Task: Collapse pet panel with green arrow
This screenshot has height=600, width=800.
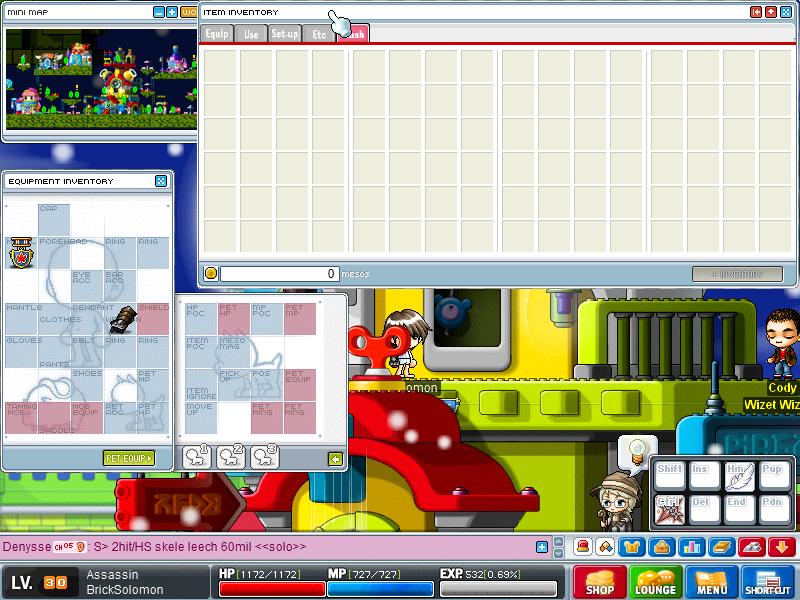Action: click(336, 459)
